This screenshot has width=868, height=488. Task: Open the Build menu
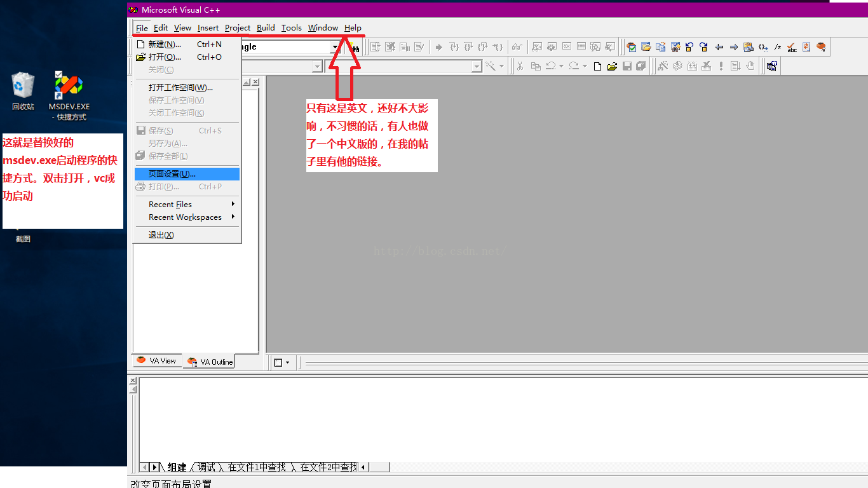point(266,28)
